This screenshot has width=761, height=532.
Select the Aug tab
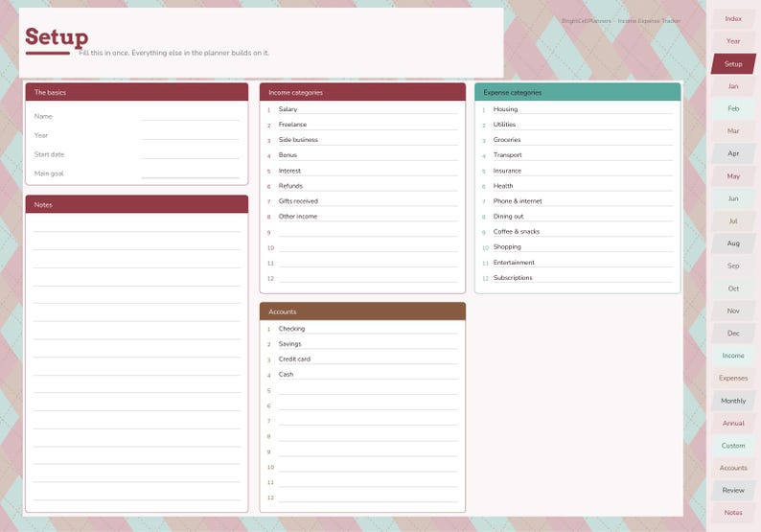pos(733,243)
